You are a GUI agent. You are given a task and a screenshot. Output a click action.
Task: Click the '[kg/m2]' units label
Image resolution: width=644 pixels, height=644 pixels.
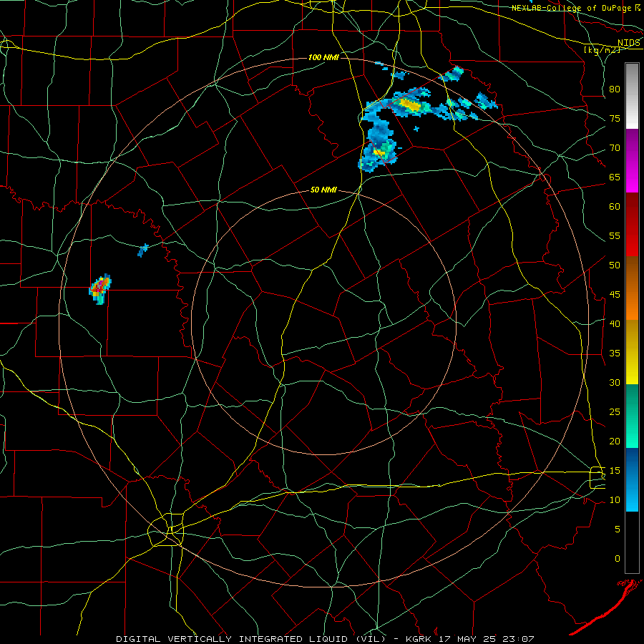pos(602,50)
